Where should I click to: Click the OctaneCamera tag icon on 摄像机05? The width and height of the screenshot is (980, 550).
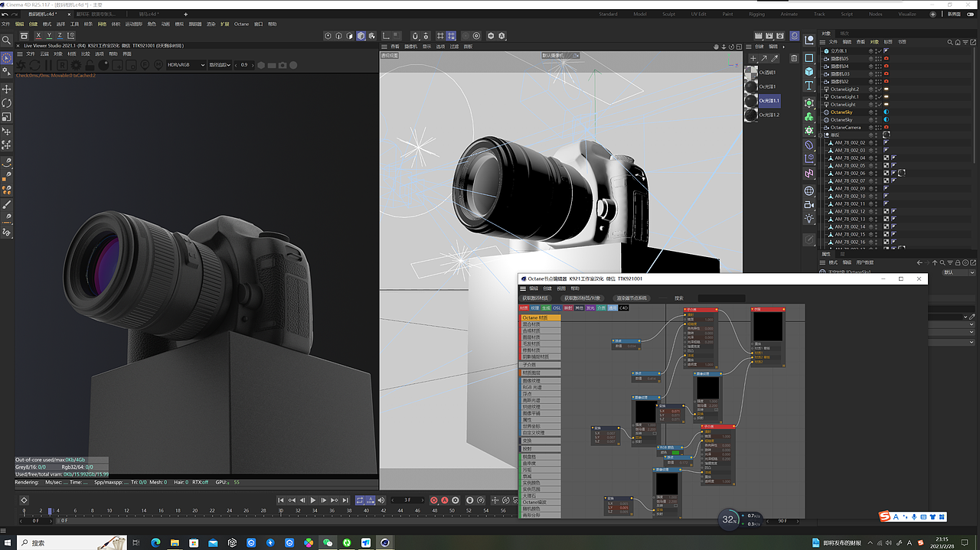[886, 59]
